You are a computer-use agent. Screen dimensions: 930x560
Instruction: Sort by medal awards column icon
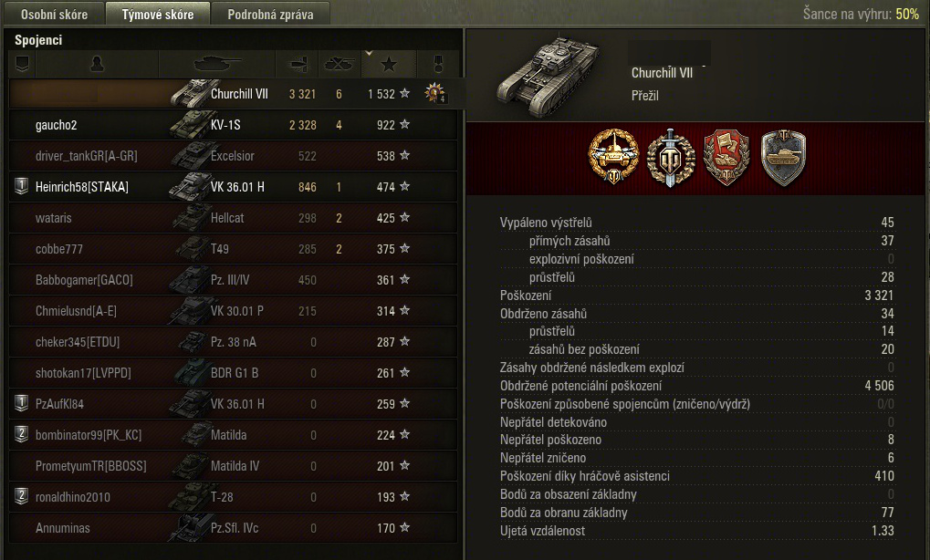(438, 64)
